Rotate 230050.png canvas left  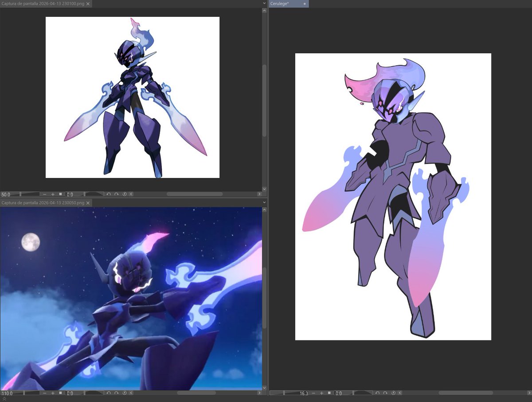109,393
